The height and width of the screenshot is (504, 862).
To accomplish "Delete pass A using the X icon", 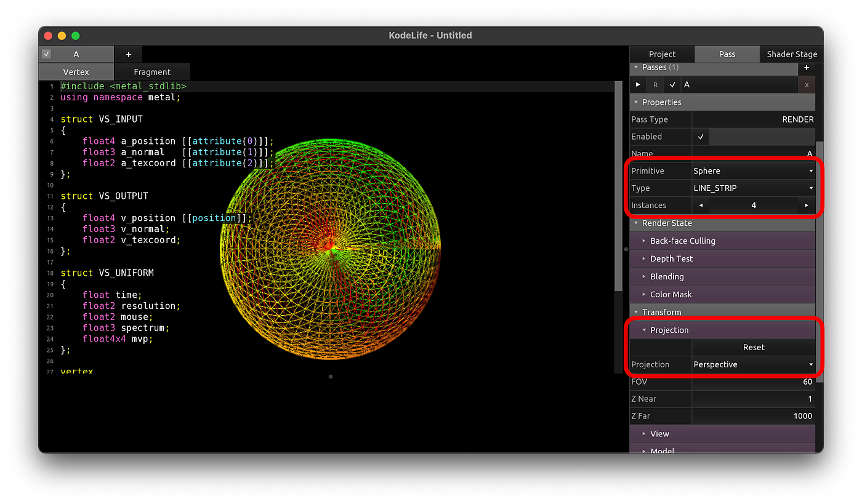I will coord(807,84).
